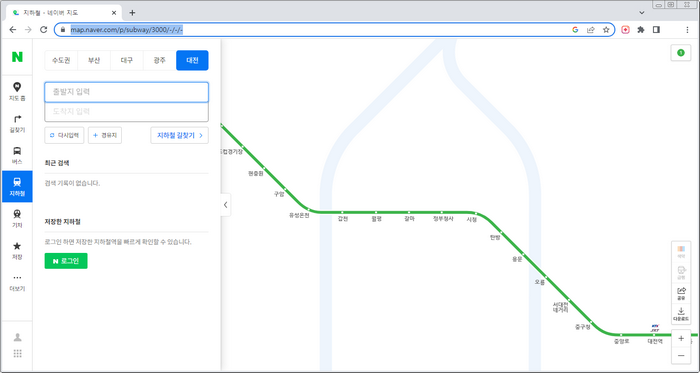700x373 pixels.
Task: Open tab search dropdown chevron
Action: (642, 13)
